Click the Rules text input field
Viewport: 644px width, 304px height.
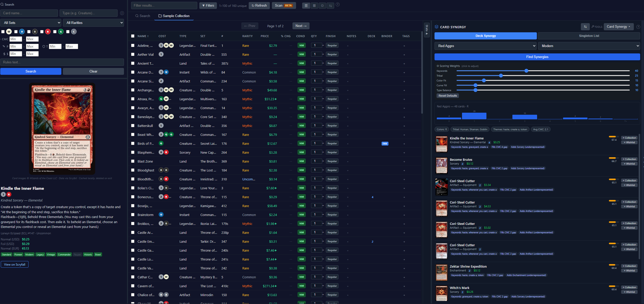62,62
